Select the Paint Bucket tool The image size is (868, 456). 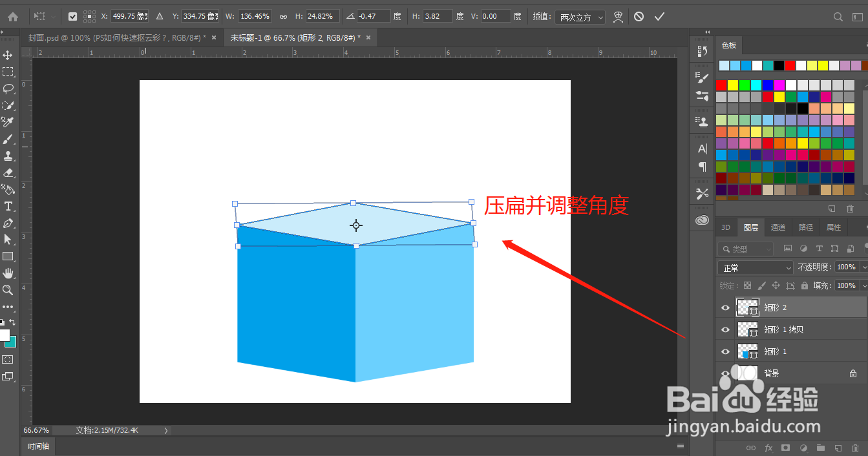click(8, 189)
